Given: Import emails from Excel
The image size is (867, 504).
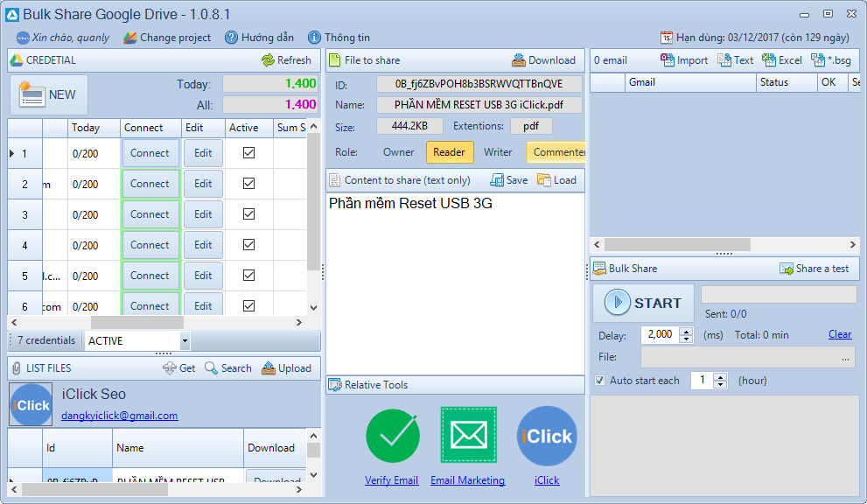Looking at the screenshot, I should [782, 60].
